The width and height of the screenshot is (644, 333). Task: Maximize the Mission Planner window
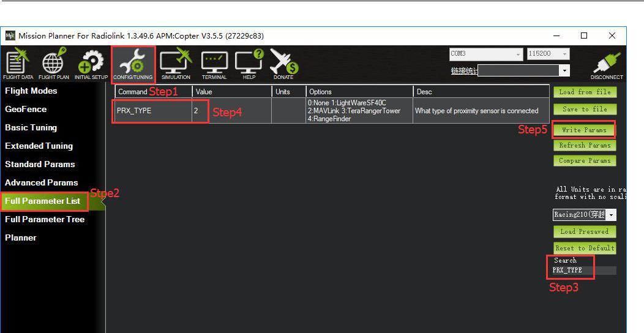coord(583,36)
